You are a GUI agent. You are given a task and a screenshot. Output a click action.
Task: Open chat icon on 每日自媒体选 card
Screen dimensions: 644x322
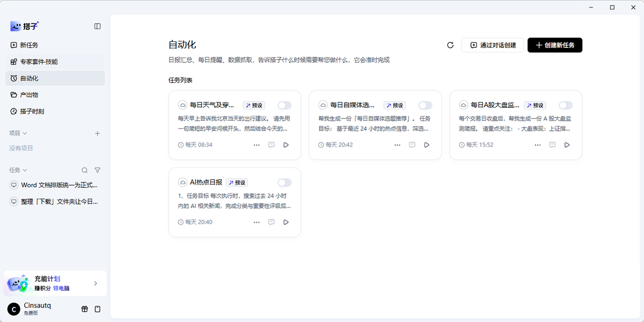click(412, 144)
